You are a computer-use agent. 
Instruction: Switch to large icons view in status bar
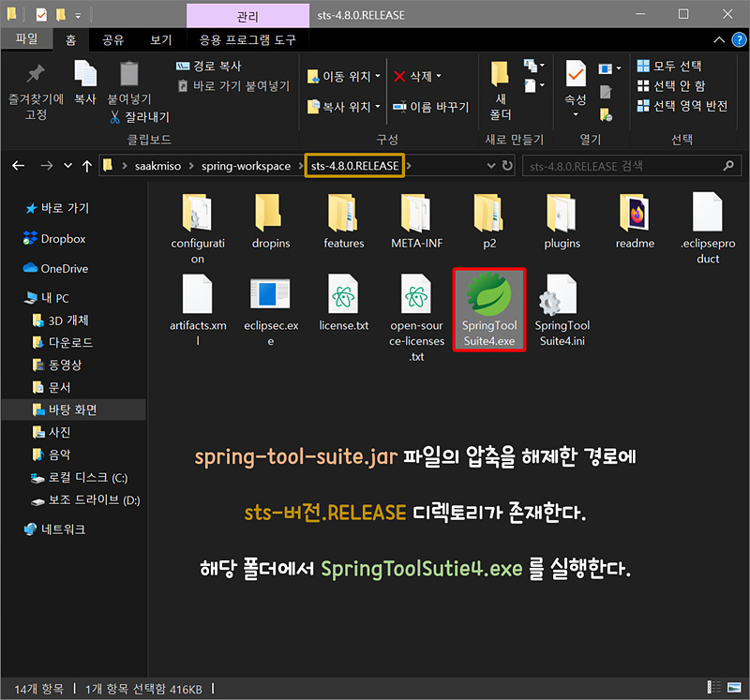point(734,688)
